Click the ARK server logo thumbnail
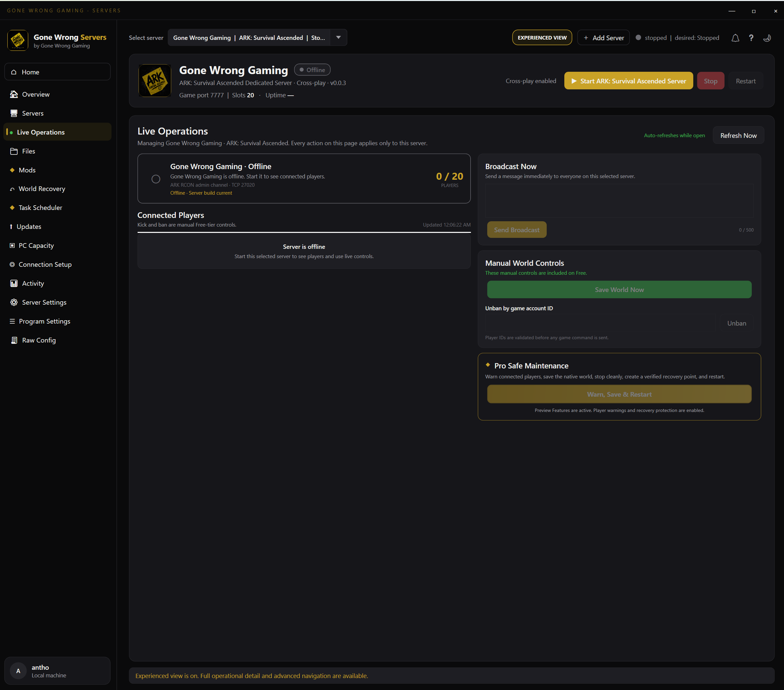The height and width of the screenshot is (690, 784). point(155,80)
